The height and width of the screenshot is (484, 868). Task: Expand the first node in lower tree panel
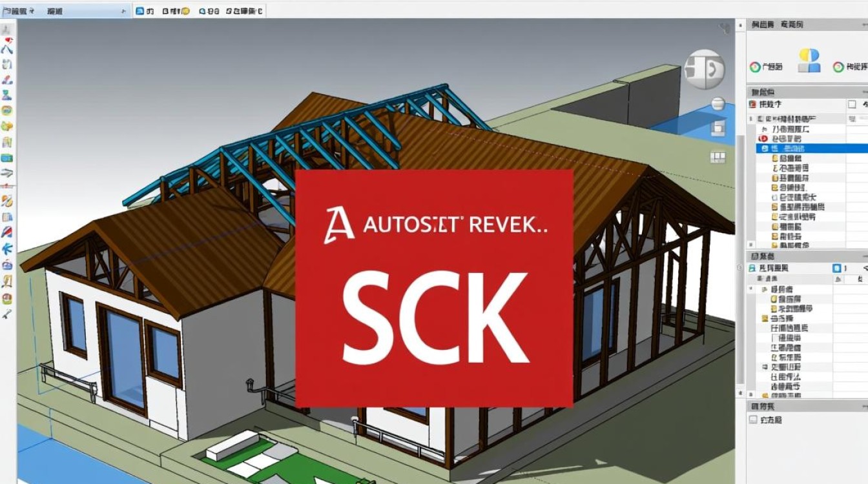tap(752, 290)
